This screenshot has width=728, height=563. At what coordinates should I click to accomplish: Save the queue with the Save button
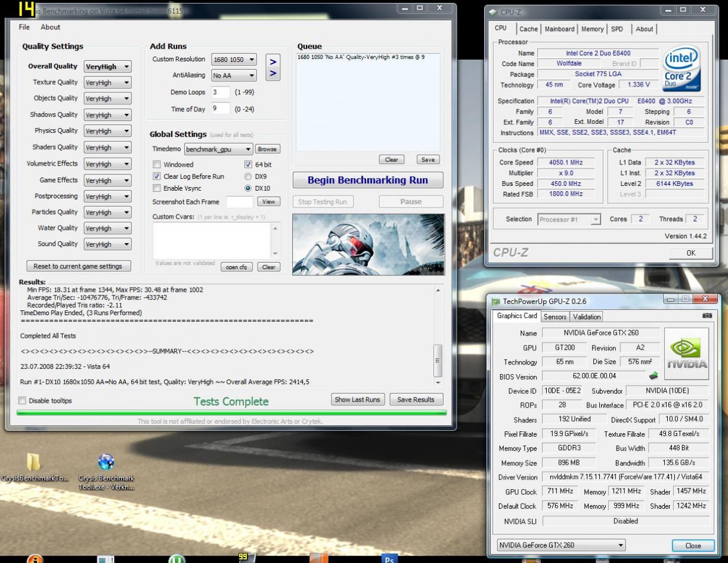pos(428,160)
